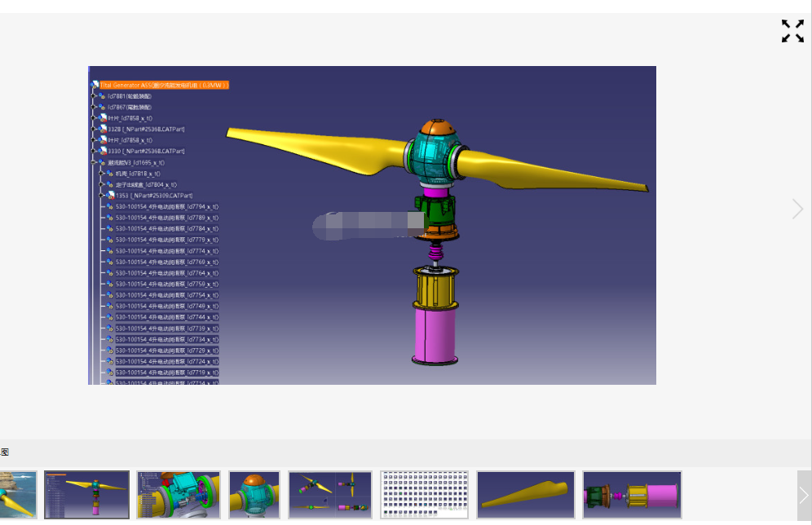Viewport: 812px width, 525px height.
Task: Select the coastal turbine thumbnail cut off at left
Action: 18,495
